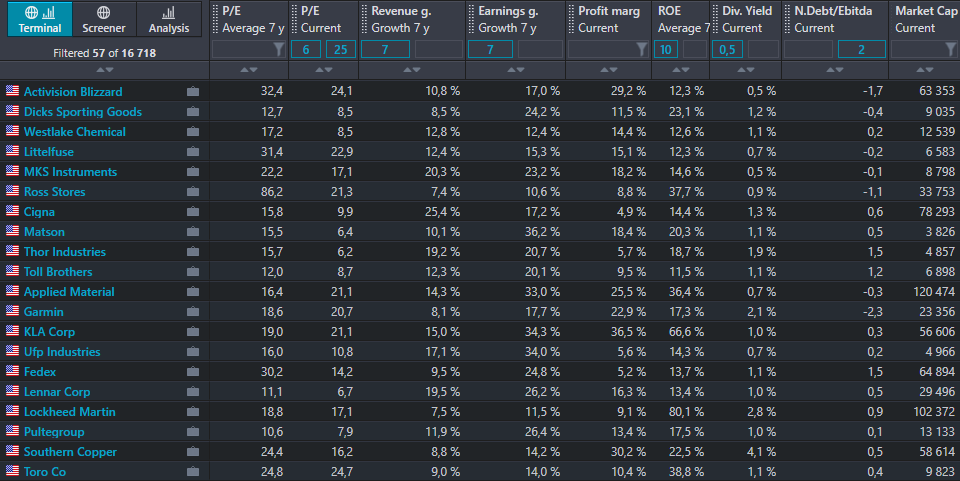Sort by P/E Average 7 y arrows
960x481 pixels.
click(x=249, y=70)
